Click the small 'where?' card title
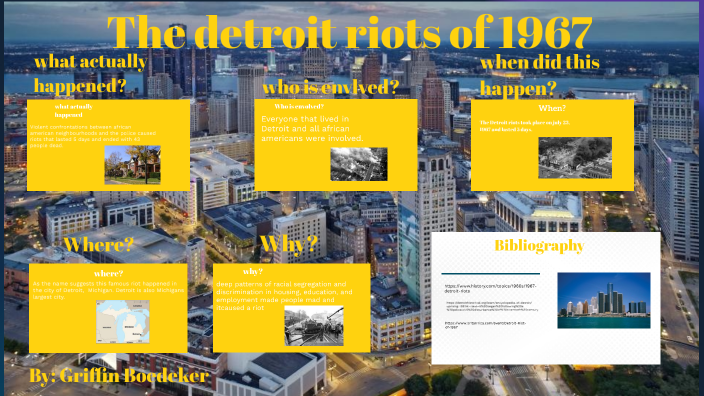The height and width of the screenshot is (396, 704). point(108,273)
